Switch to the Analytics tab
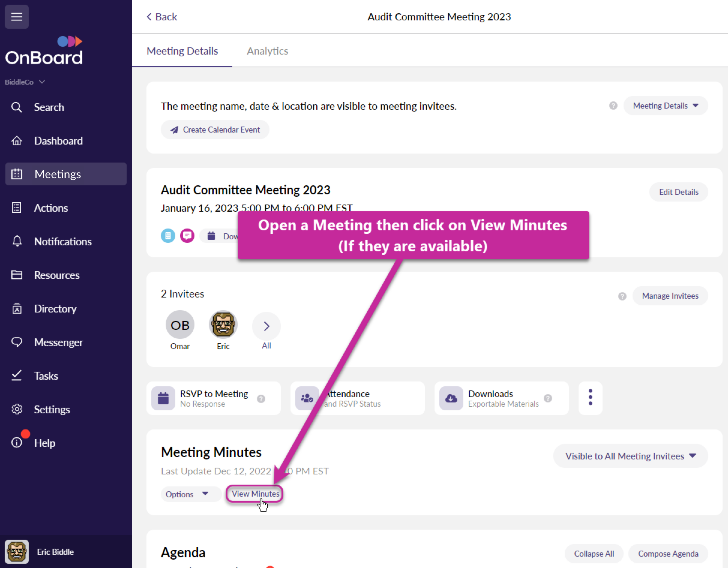This screenshot has height=568, width=728. tap(267, 51)
